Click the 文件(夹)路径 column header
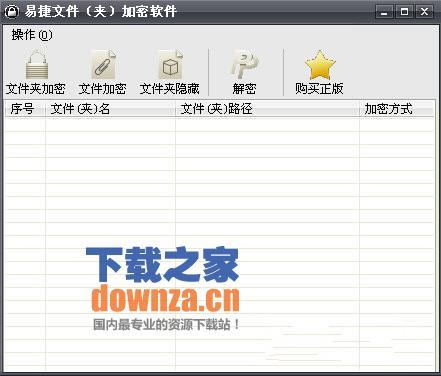 pyautogui.click(x=268, y=109)
